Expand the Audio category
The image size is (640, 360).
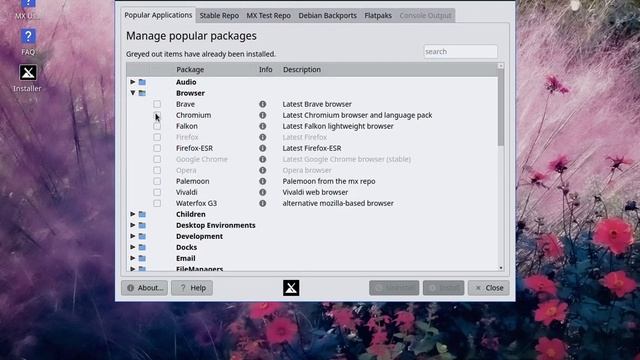tap(133, 82)
